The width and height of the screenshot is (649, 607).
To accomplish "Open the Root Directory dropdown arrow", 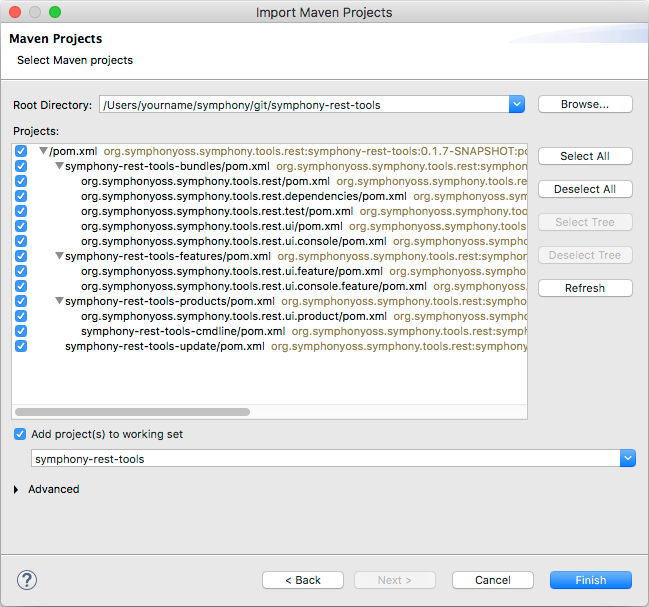I will [517, 104].
